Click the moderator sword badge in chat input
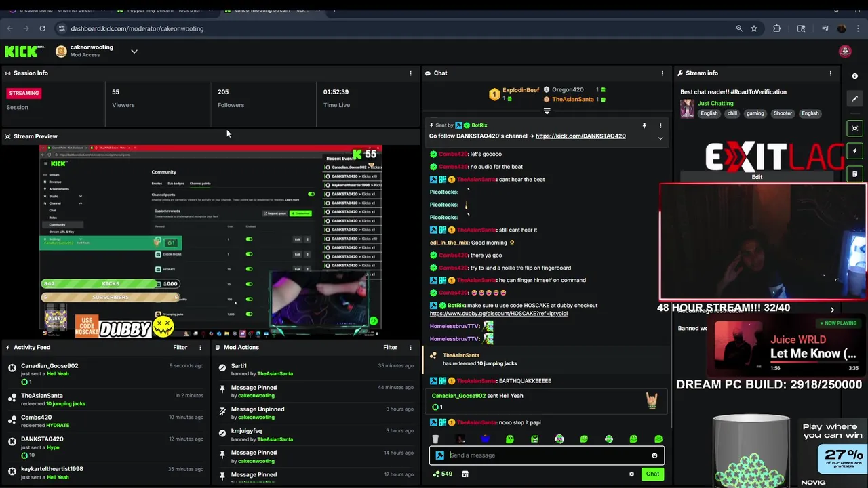Screen dimensions: 868x488 pos(440,456)
